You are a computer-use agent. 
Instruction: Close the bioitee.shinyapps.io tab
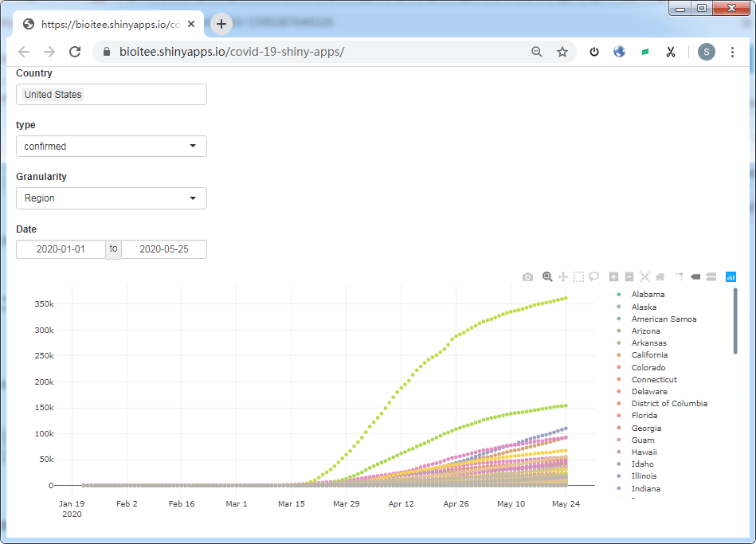pos(191,24)
